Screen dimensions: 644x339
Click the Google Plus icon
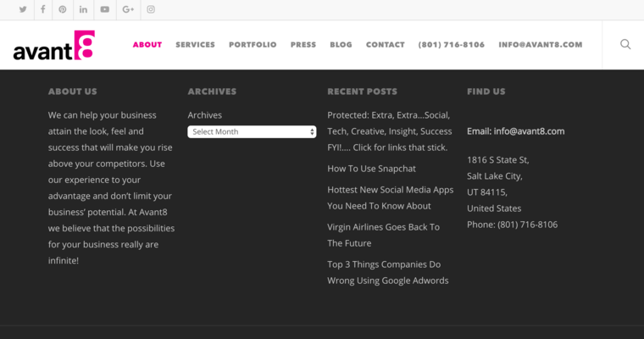pyautogui.click(x=128, y=10)
